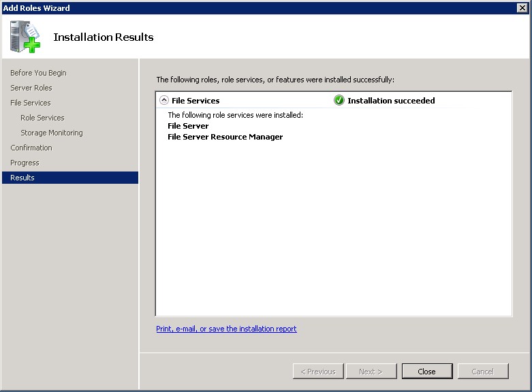Click the highlighted Results step
This screenshot has height=392, width=532.
pos(22,178)
